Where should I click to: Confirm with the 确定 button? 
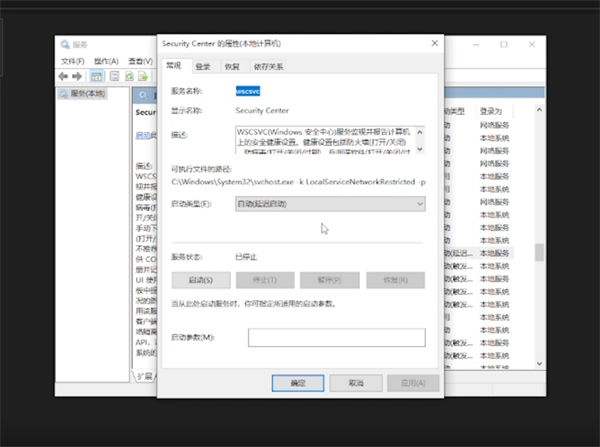coord(298,383)
